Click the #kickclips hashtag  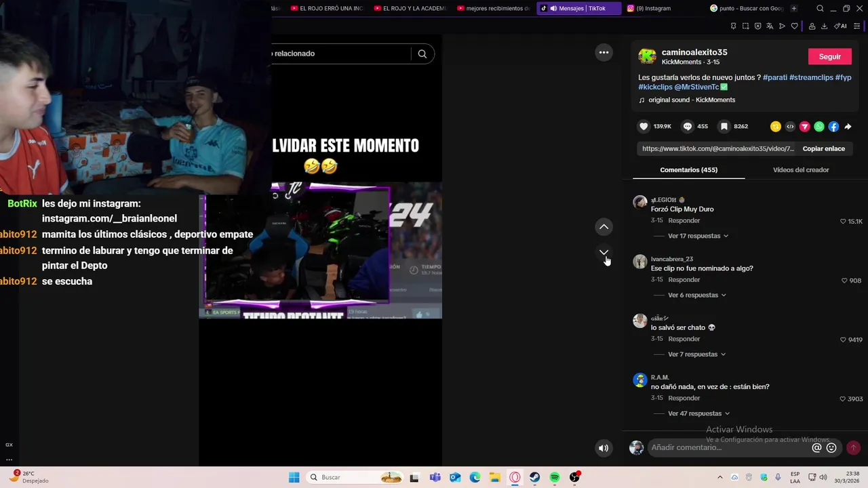click(655, 87)
